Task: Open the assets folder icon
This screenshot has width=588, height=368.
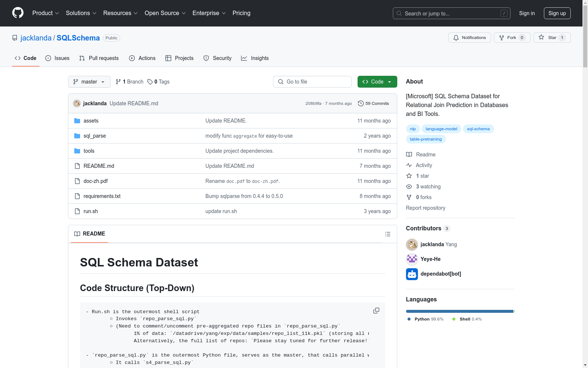Action: tap(77, 121)
